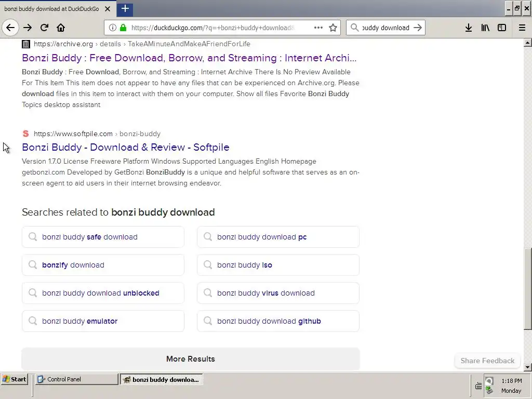The width and height of the screenshot is (532, 399).
Task: Go forward with the forward arrow
Action: click(x=28, y=28)
